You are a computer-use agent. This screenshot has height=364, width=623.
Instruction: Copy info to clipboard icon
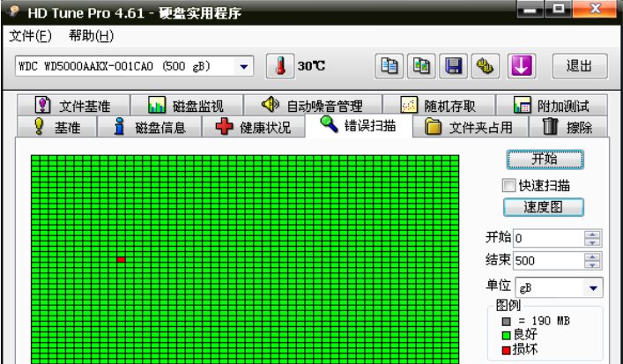pyautogui.click(x=389, y=66)
